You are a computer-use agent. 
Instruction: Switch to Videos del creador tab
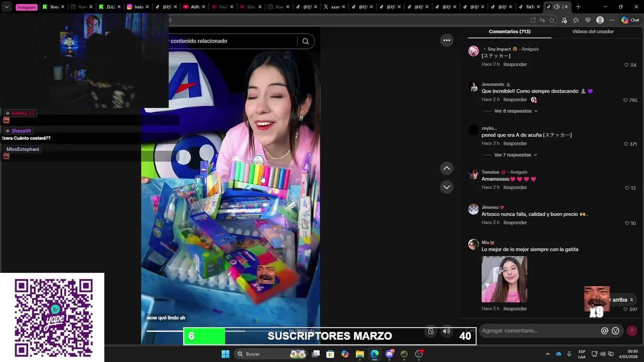click(593, 32)
